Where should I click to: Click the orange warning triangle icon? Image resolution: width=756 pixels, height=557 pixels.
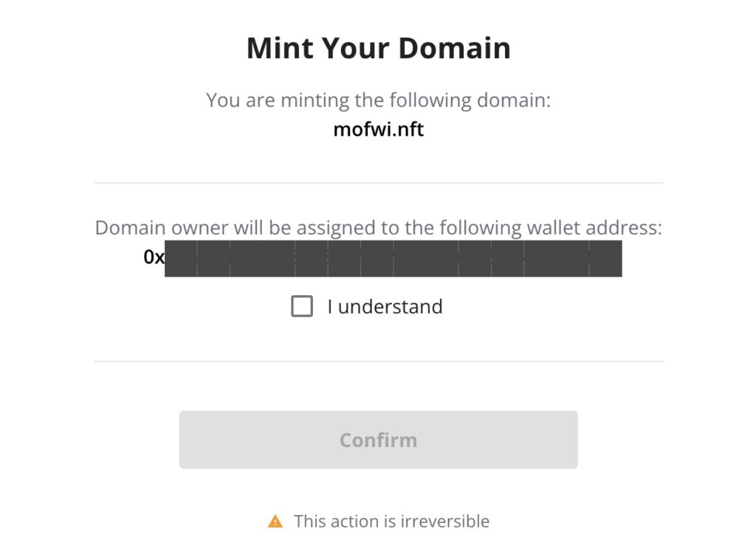pyautogui.click(x=275, y=522)
